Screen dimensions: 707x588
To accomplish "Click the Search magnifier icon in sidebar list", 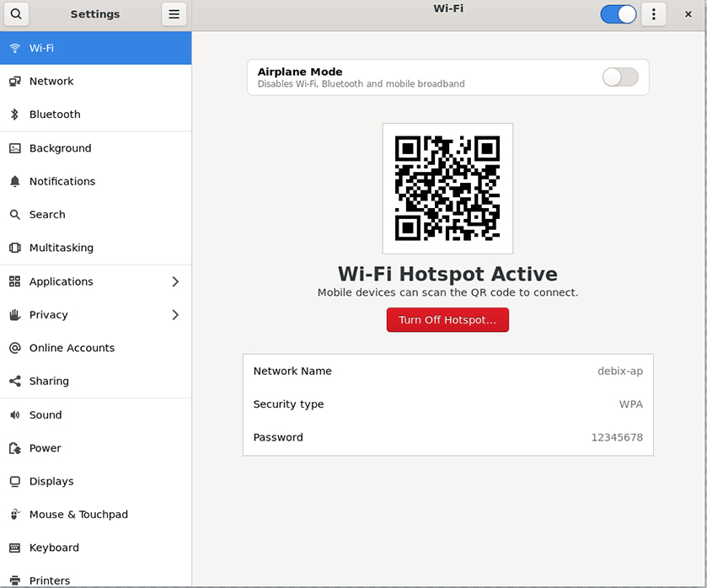I will click(x=15, y=215).
